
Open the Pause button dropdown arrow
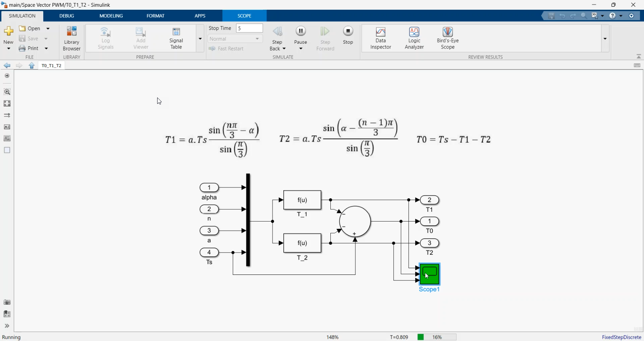click(301, 49)
